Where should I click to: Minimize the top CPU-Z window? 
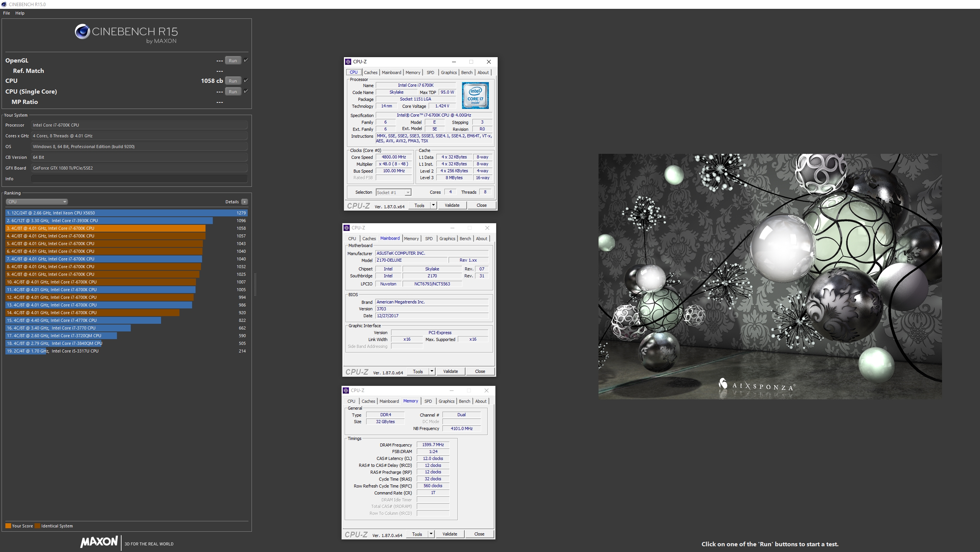pyautogui.click(x=454, y=62)
